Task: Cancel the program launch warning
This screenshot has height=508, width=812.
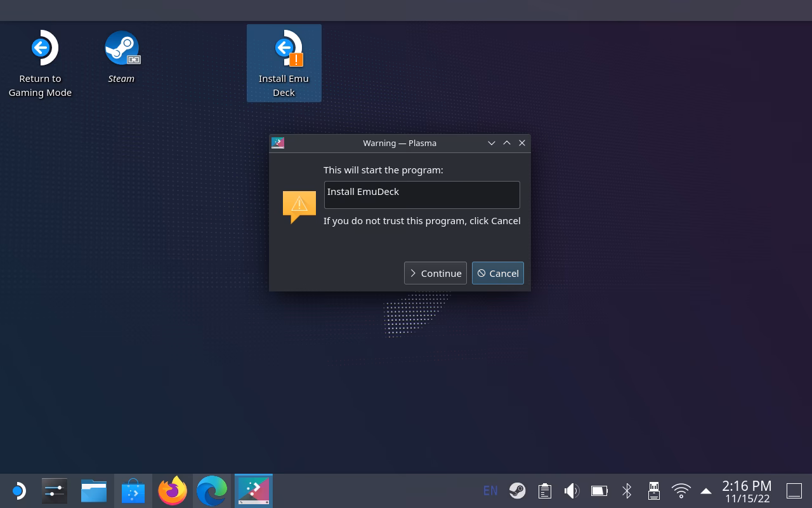Action: (498, 273)
